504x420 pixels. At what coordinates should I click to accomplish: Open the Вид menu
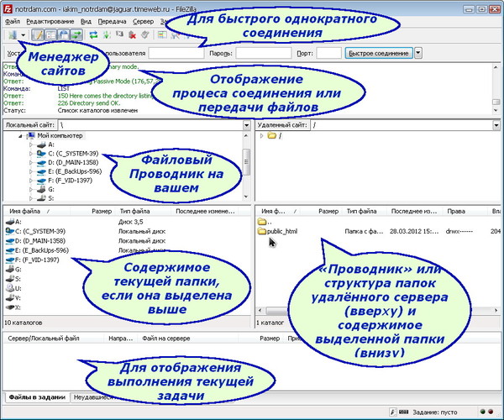point(86,22)
